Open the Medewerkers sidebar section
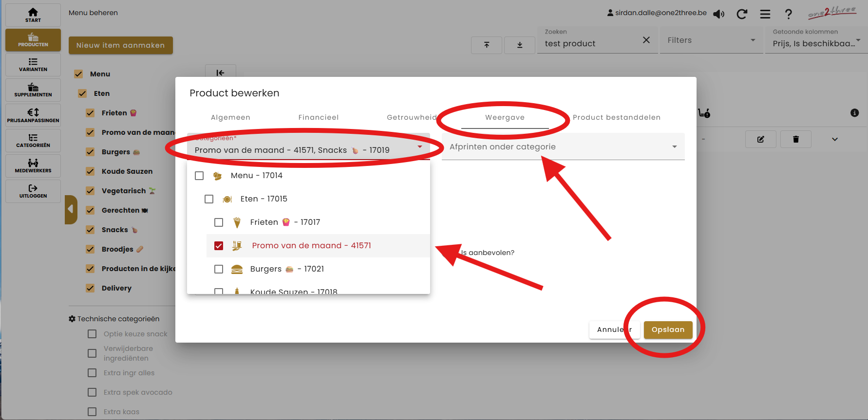Viewport: 868px width, 420px height. [x=33, y=166]
